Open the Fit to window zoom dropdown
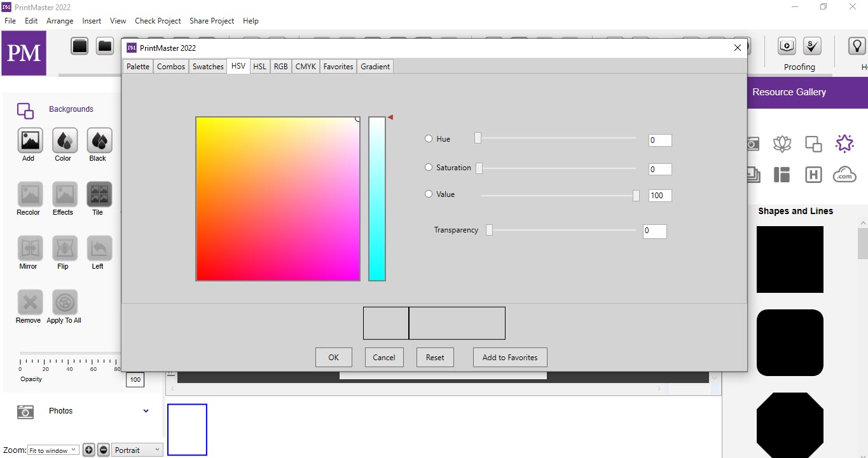The image size is (868, 458). click(x=53, y=450)
